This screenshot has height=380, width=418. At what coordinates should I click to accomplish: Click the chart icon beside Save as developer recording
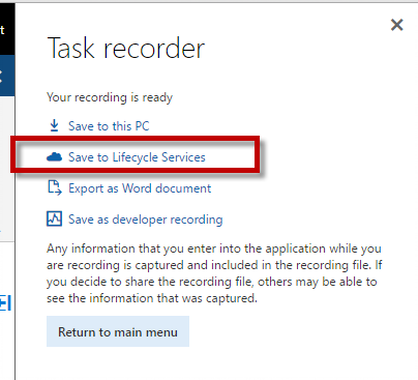pyautogui.click(x=54, y=219)
